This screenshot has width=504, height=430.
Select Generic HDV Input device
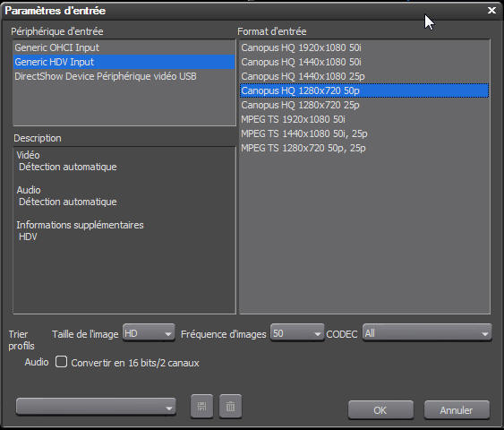124,62
